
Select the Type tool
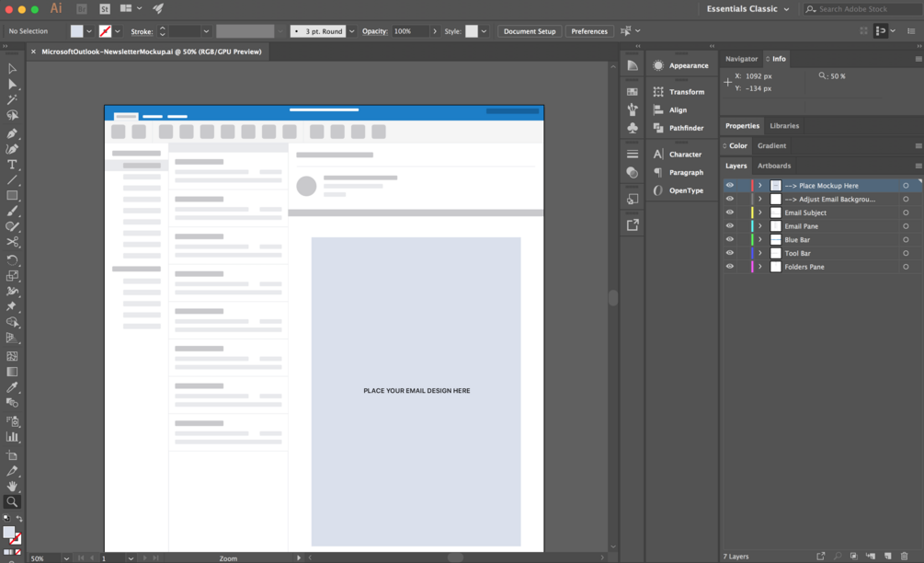[x=12, y=165]
